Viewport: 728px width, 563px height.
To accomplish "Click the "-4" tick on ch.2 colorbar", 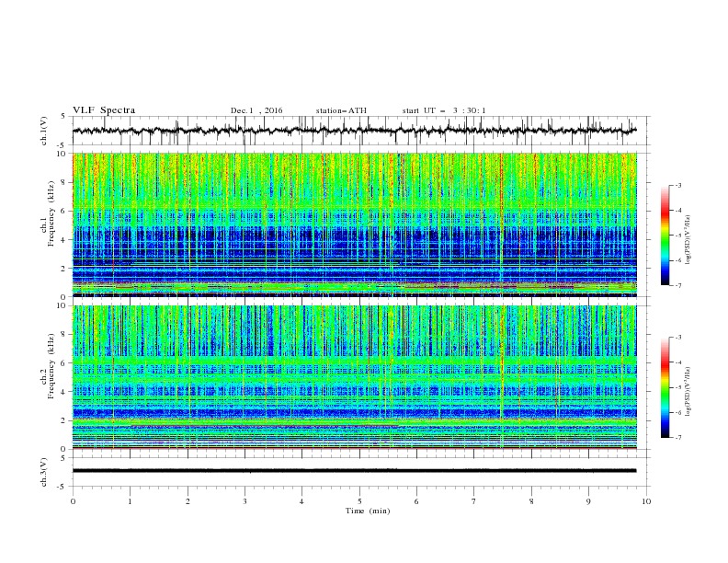I will click(677, 362).
